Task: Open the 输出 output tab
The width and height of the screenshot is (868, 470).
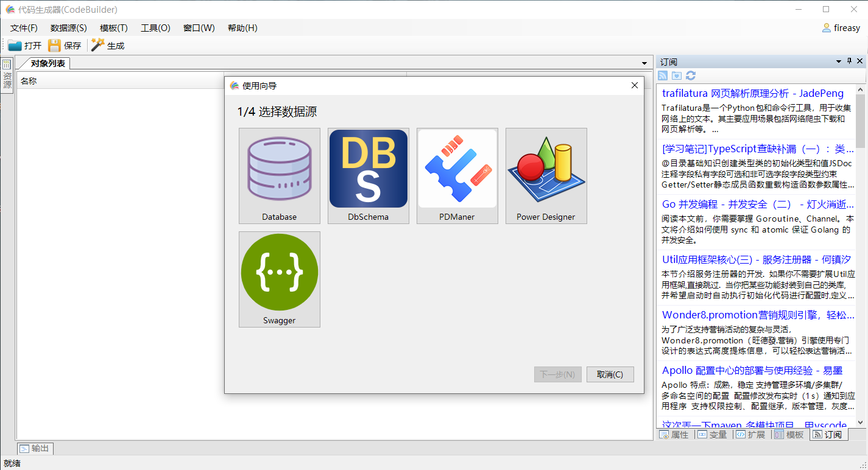Action: point(35,449)
